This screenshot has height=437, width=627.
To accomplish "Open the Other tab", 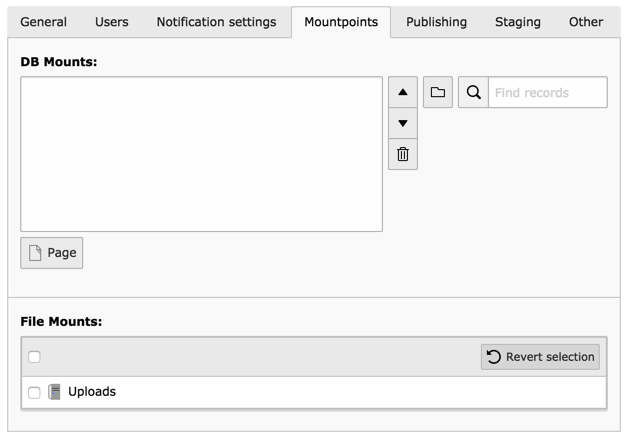I will 586,22.
